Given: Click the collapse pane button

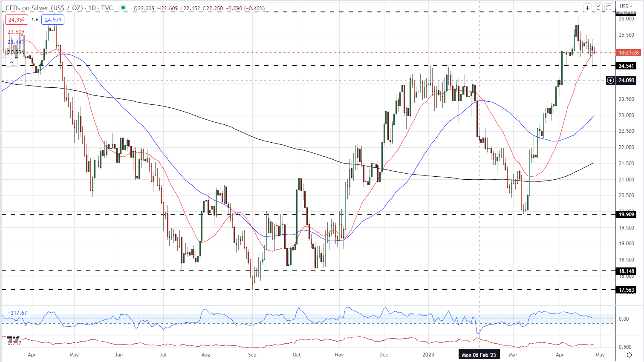Looking at the screenshot, I should pos(598,8).
